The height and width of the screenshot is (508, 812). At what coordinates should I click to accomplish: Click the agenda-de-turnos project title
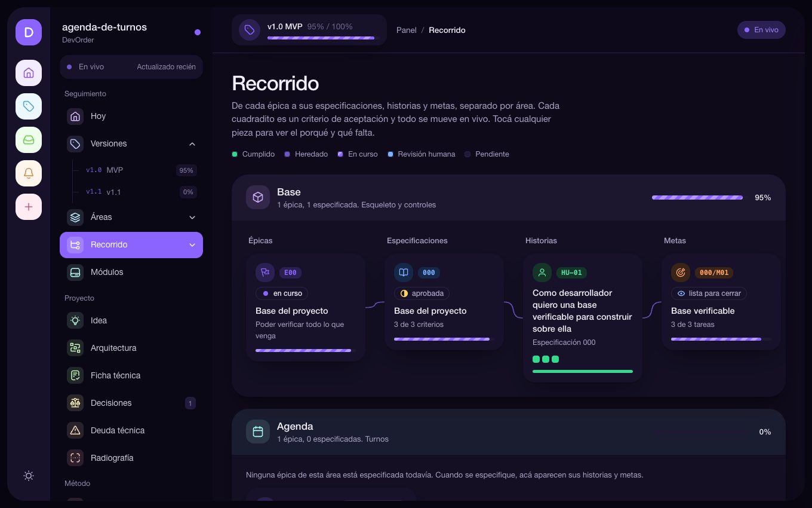click(x=104, y=27)
